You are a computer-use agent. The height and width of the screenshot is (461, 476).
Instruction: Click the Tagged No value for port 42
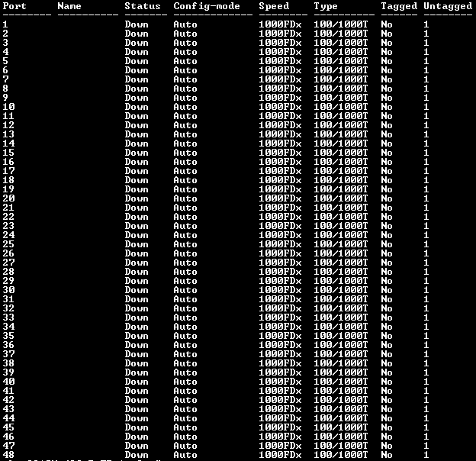(387, 400)
